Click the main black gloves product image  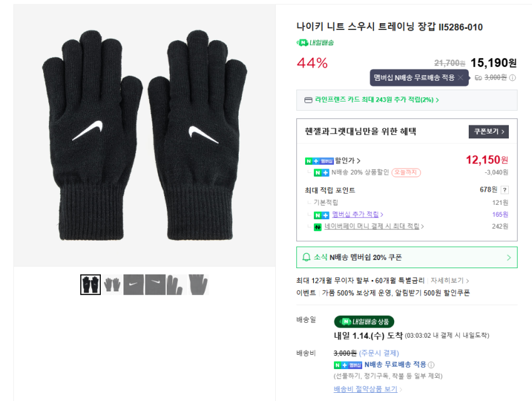144,138
